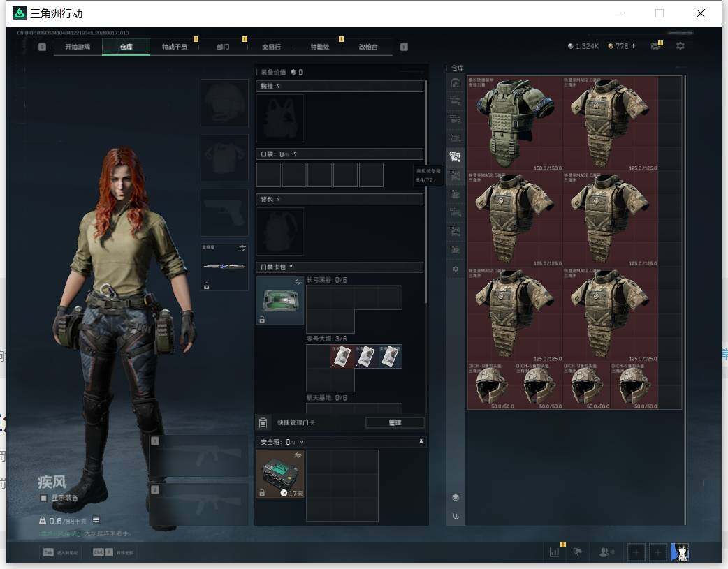Select the helmet category icon in warehouse sidebar
Viewport: 728px width, 569px height.
(x=456, y=83)
